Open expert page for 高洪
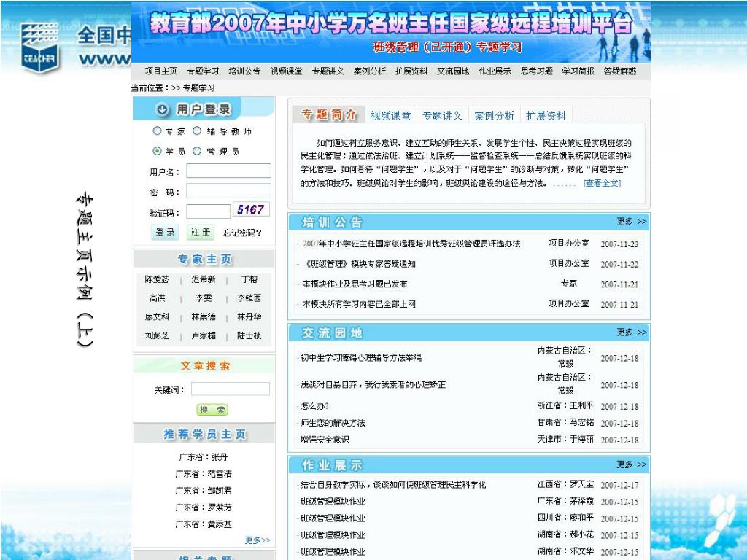Image resolution: width=747 pixels, height=560 pixels. pyautogui.click(x=158, y=298)
